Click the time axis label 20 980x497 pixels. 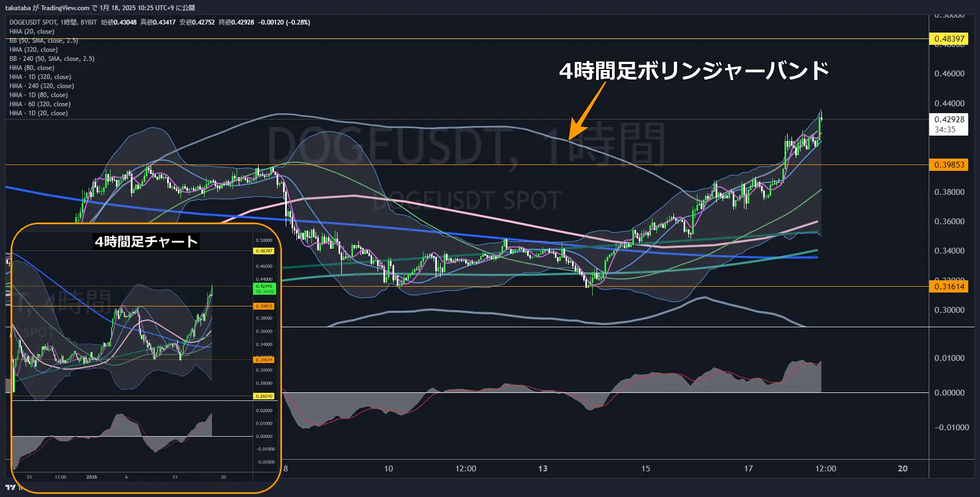[903, 469]
